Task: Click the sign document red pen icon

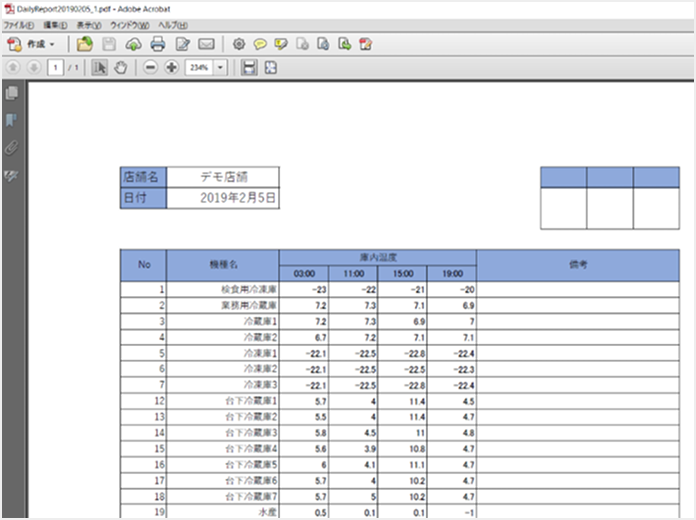Action: tap(366, 44)
